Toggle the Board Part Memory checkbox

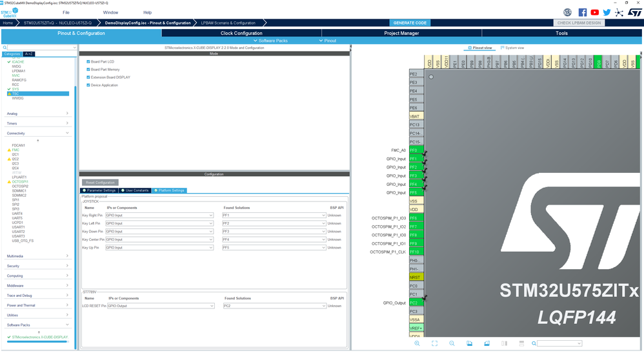click(88, 70)
